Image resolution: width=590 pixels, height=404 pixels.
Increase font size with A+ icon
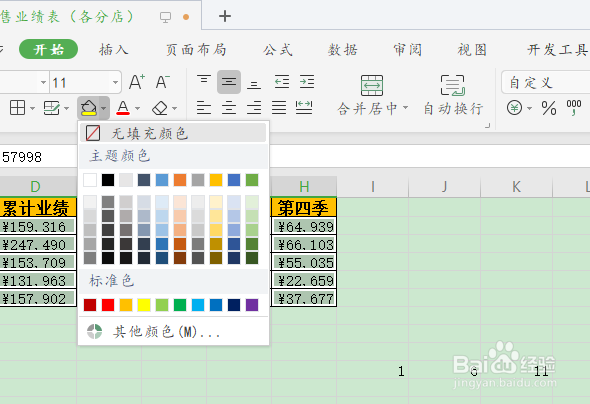coord(137,82)
